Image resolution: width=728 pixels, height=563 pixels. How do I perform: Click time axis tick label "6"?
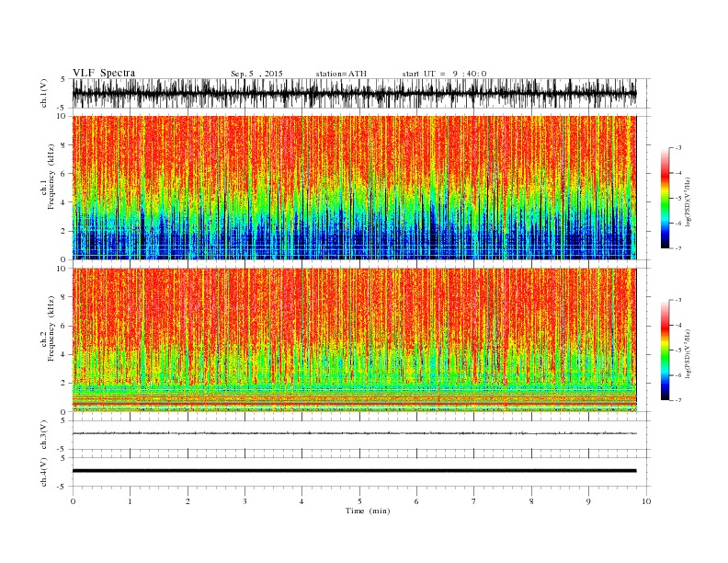tap(416, 501)
